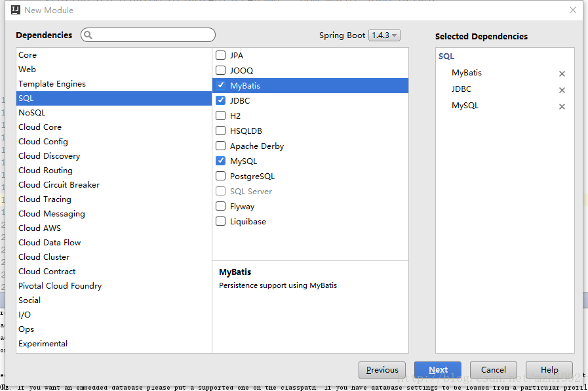Tick the Flyway checkbox

coord(221,207)
